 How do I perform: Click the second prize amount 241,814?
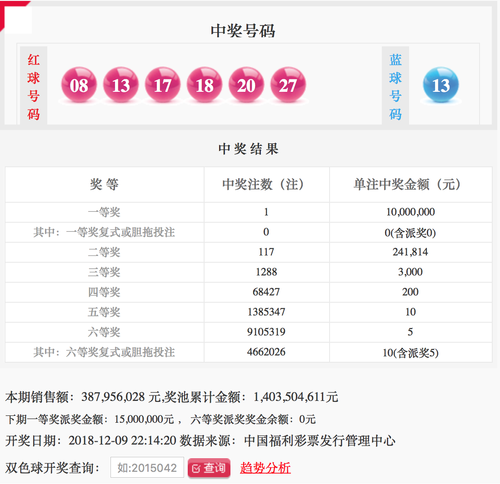410,252
